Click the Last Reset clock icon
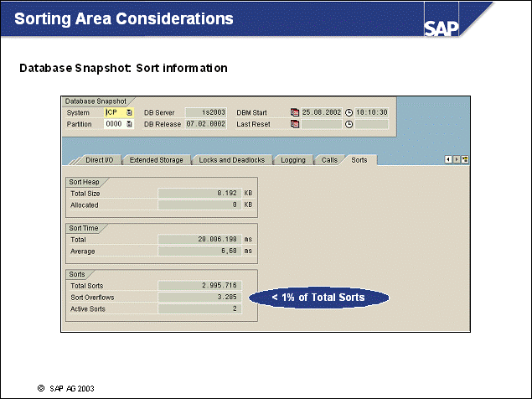The image size is (532, 399). click(x=349, y=123)
